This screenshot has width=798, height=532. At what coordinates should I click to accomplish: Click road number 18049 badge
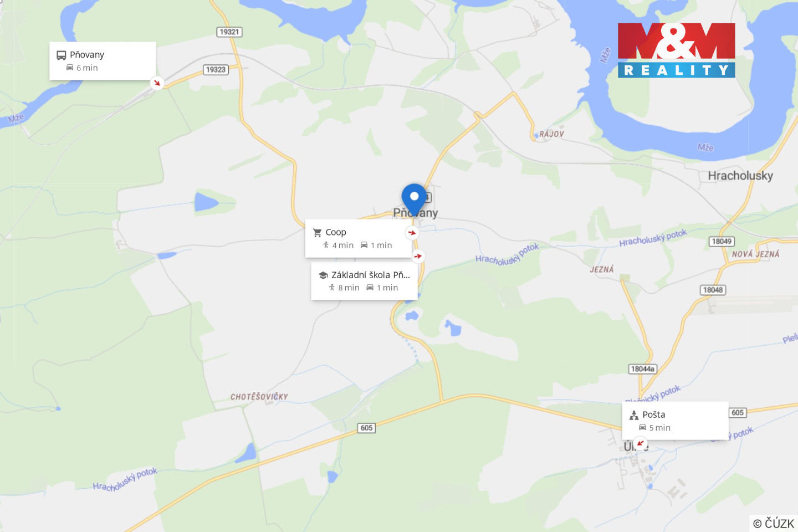[722, 241]
